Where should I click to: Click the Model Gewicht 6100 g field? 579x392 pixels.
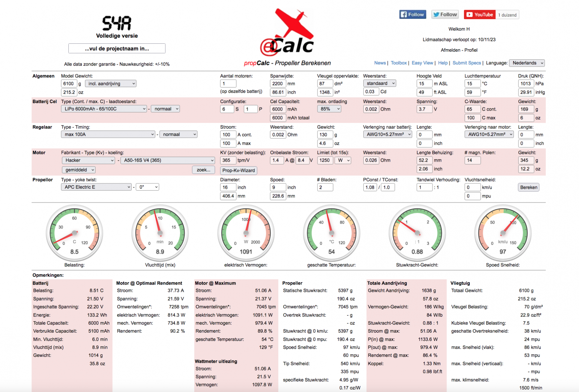(69, 84)
